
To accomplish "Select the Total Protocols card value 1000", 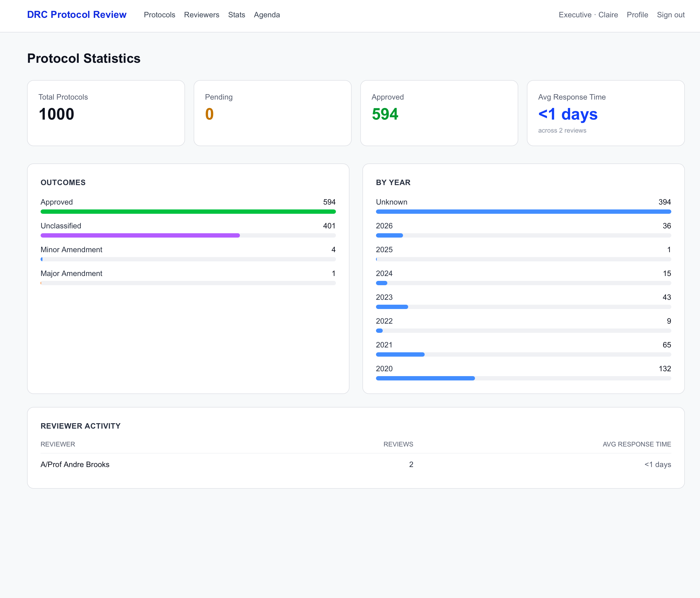I will 57,114.
